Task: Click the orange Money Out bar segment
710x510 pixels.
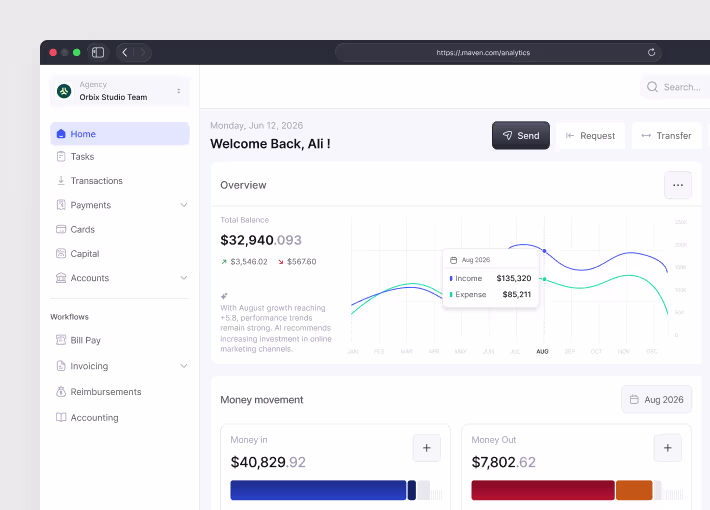Action: 634,490
